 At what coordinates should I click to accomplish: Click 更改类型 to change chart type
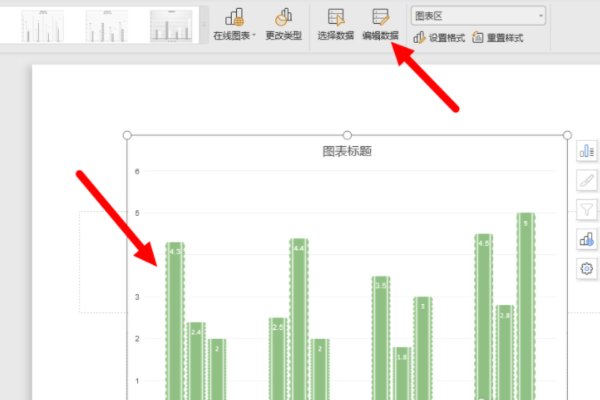284,24
